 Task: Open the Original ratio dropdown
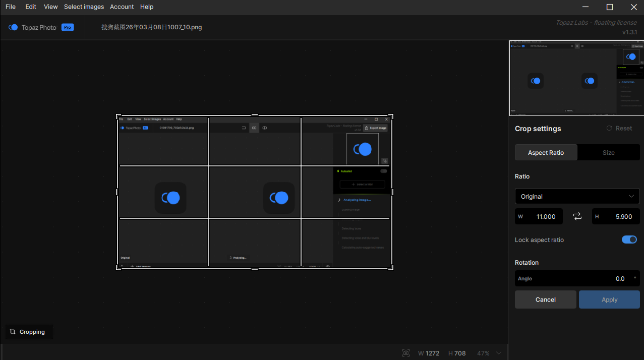(577, 196)
